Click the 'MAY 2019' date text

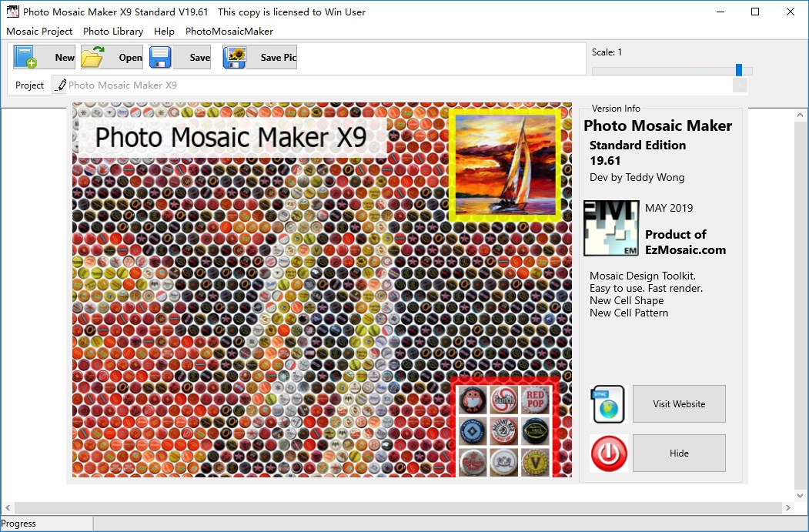pyautogui.click(x=669, y=208)
